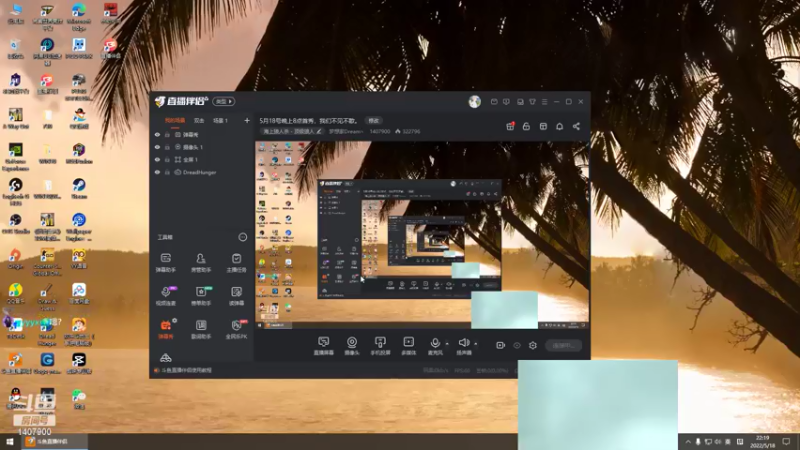Open the 斗鱼直播伴侣使用教程 link
Viewport: 800px width, 450px height.
click(x=186, y=370)
